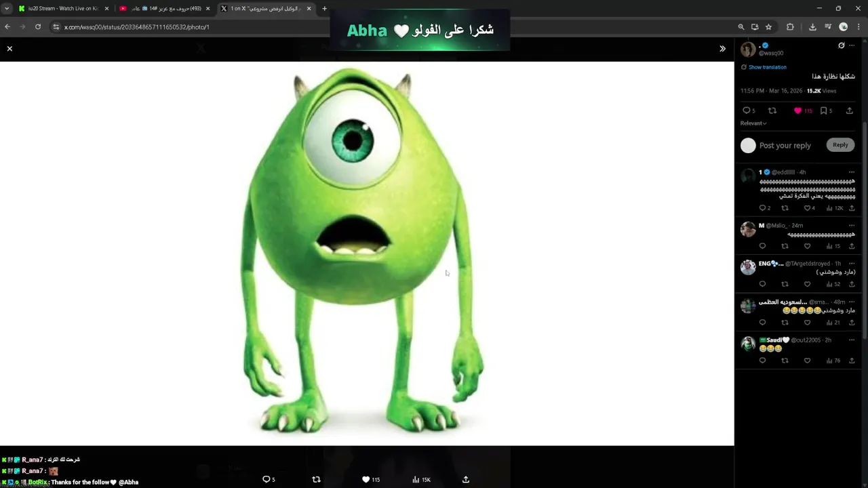The height and width of the screenshot is (488, 868).
Task: Click like icon below photo (115)
Action: 366,479
